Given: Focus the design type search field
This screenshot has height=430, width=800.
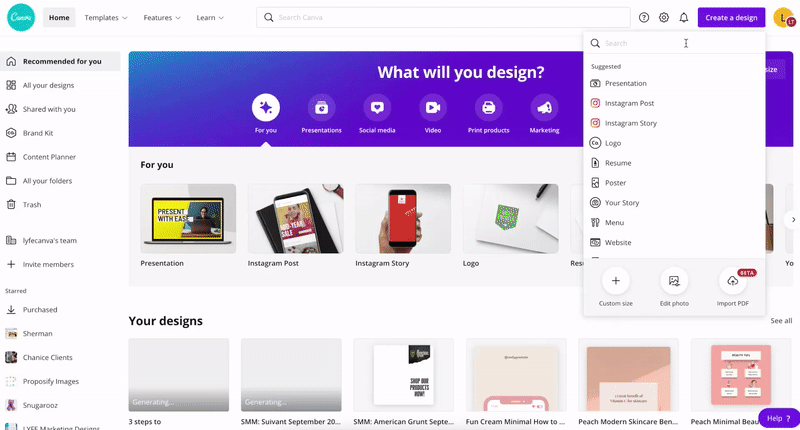Looking at the screenshot, I should point(674,43).
